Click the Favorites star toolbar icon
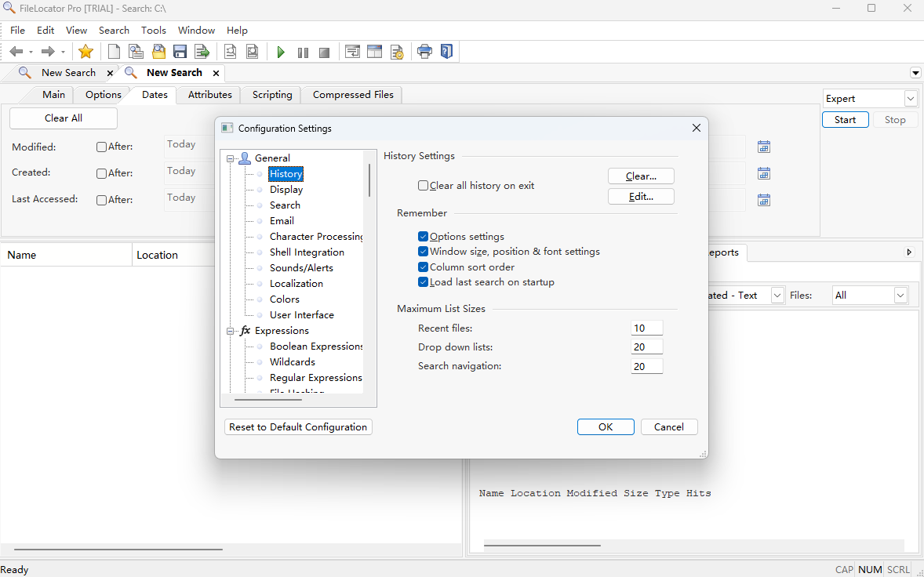The image size is (924, 577). click(x=85, y=52)
